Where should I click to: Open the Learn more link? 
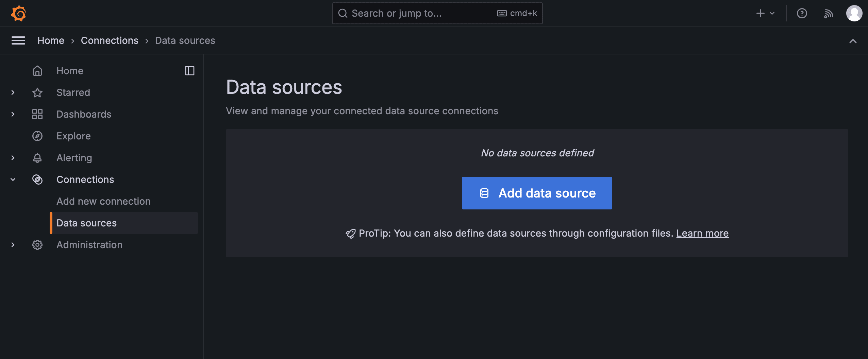point(702,233)
